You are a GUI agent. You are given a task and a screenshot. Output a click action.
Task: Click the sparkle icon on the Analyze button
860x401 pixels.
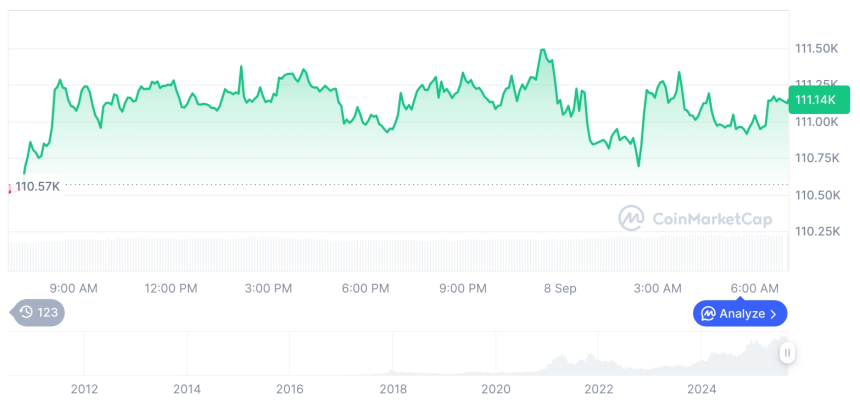click(x=708, y=314)
